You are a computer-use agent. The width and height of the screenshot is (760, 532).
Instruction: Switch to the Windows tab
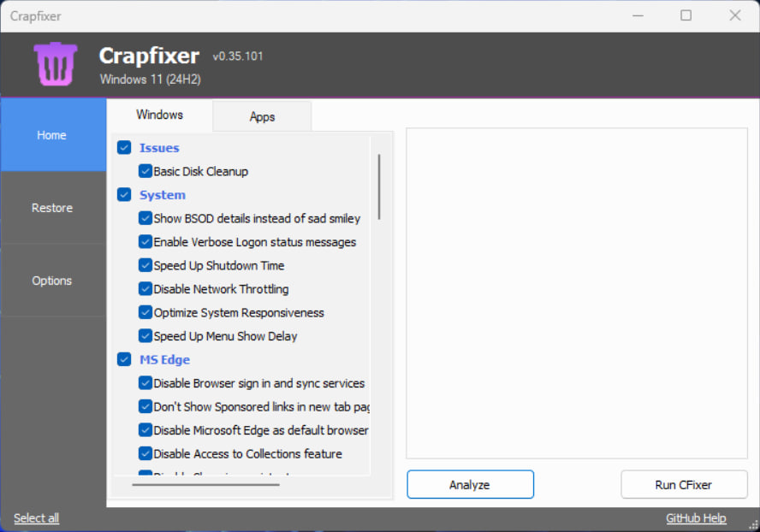click(159, 115)
